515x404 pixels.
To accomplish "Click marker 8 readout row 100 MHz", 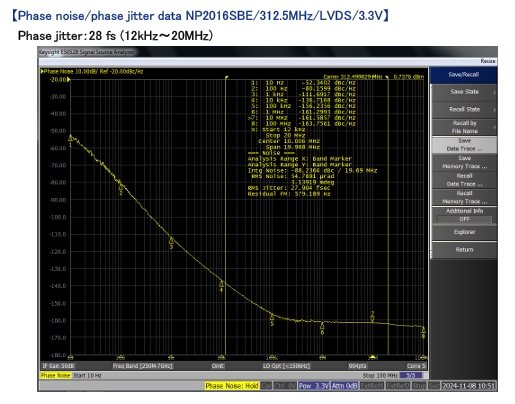I will click(303, 124).
